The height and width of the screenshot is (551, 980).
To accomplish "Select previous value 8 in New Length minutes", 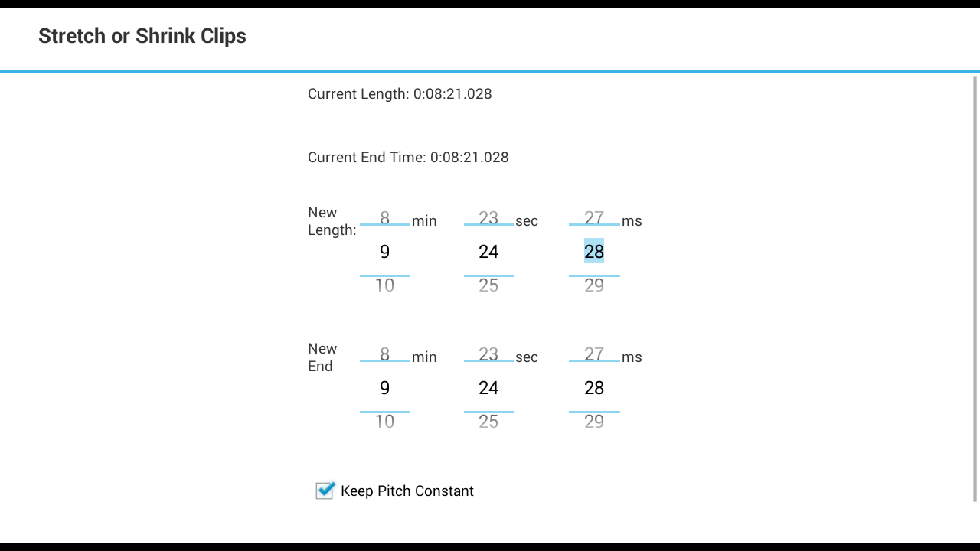I will click(384, 218).
